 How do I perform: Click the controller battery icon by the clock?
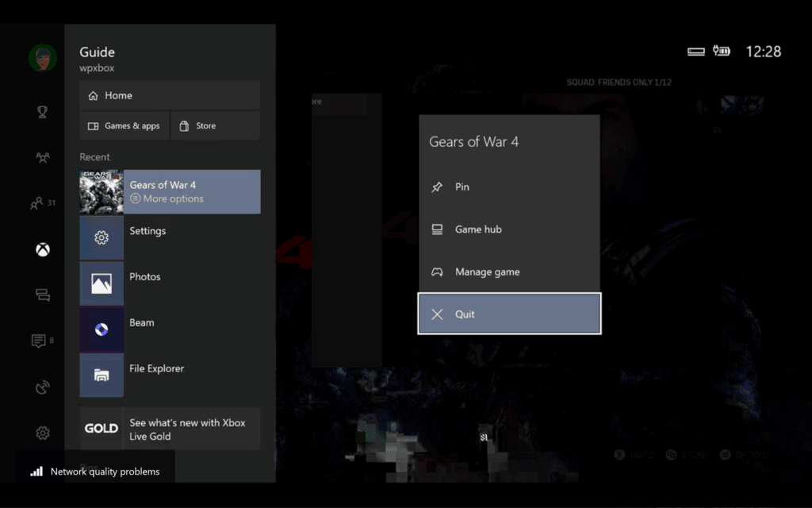coord(722,51)
